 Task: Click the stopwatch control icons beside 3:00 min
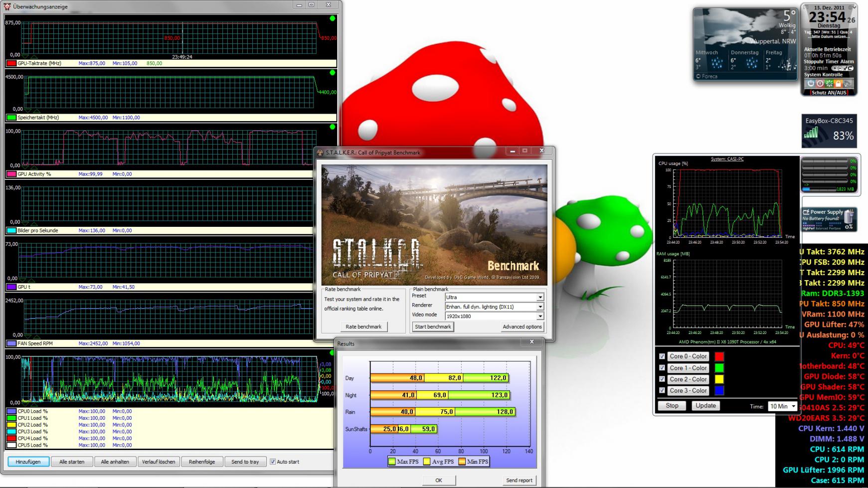coord(843,68)
